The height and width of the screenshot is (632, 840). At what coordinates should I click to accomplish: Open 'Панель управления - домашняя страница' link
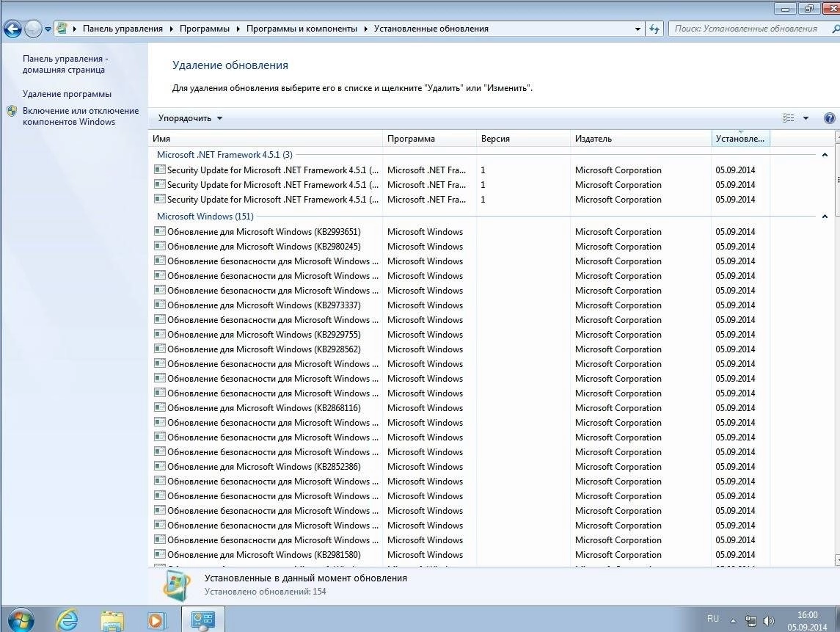65,65
